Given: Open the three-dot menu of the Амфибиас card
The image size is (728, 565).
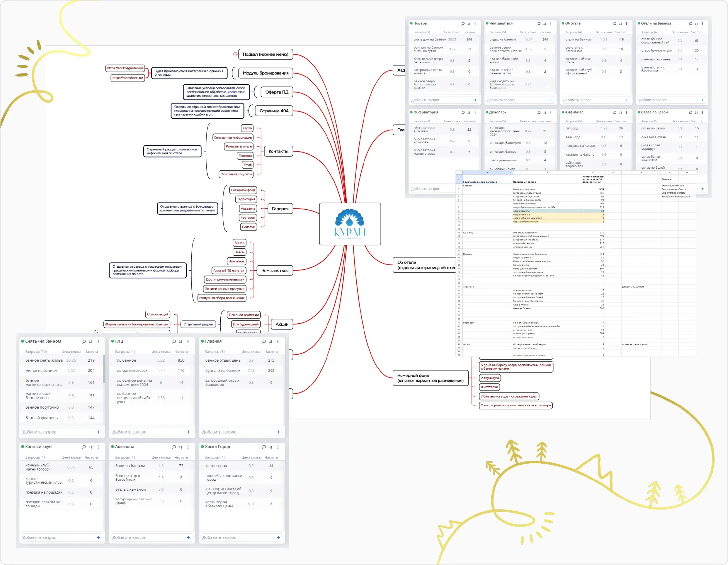Looking at the screenshot, I should [627, 113].
